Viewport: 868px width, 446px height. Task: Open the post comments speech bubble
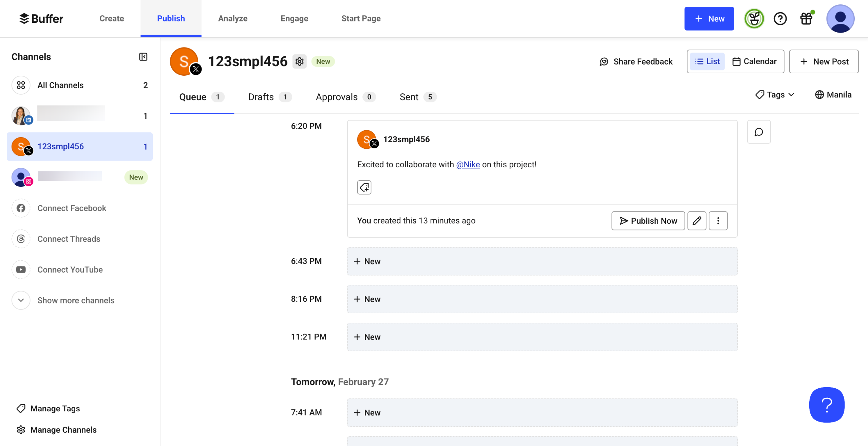pyautogui.click(x=759, y=132)
